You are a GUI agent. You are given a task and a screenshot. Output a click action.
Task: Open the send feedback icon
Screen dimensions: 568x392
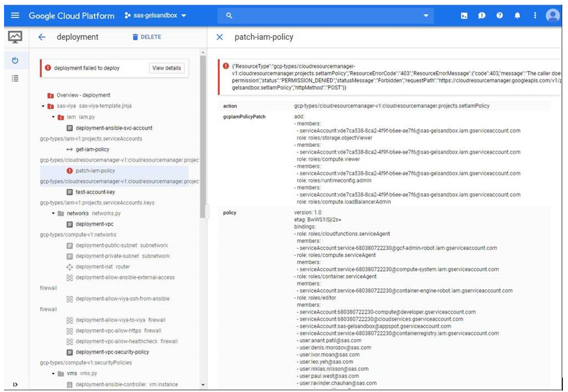[482, 16]
